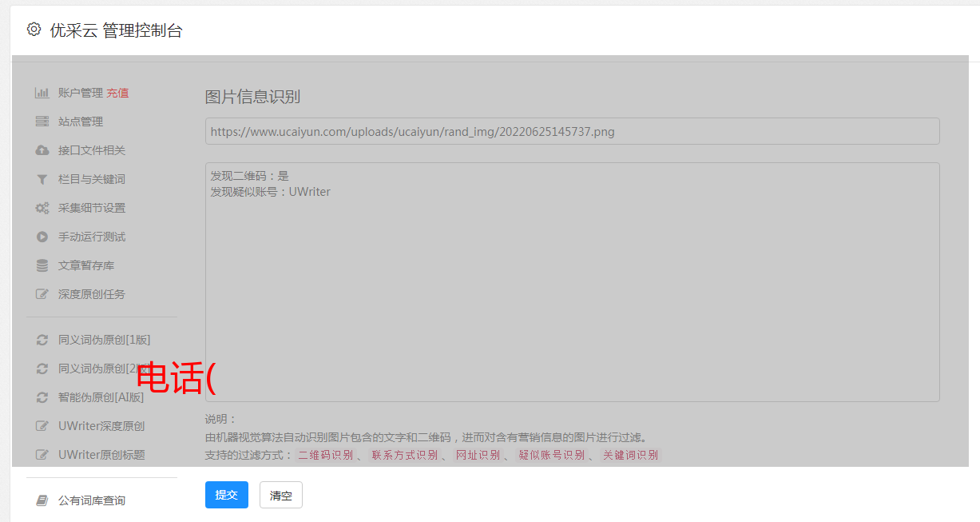Click edit icon for UWriter深度原创
Viewport: 980px width, 522px height.
42,426
